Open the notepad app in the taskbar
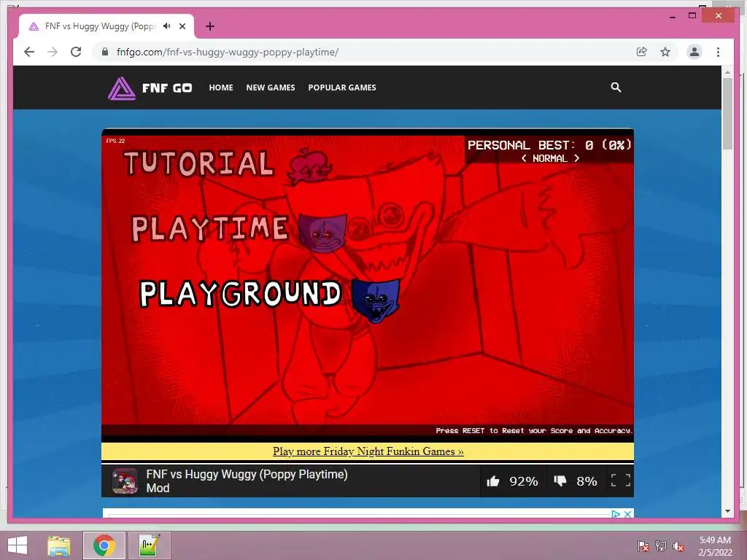Image resolution: width=747 pixels, height=560 pixels. click(149, 545)
